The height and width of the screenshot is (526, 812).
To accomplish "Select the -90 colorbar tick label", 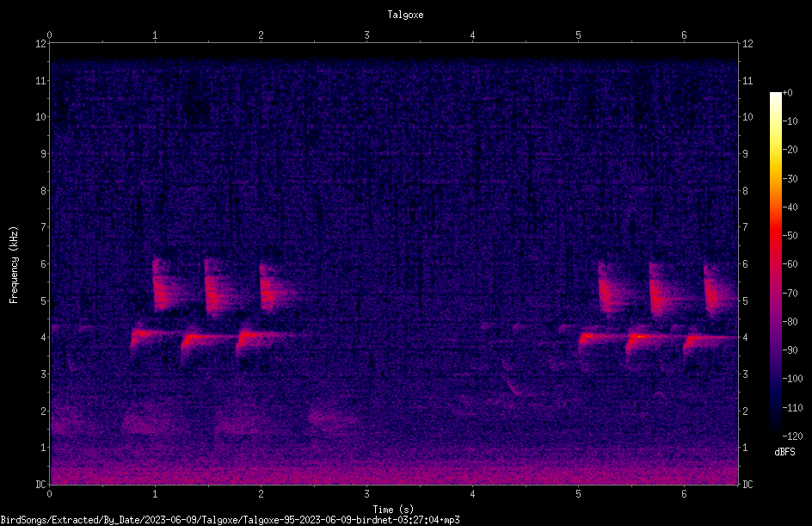I will (x=790, y=350).
